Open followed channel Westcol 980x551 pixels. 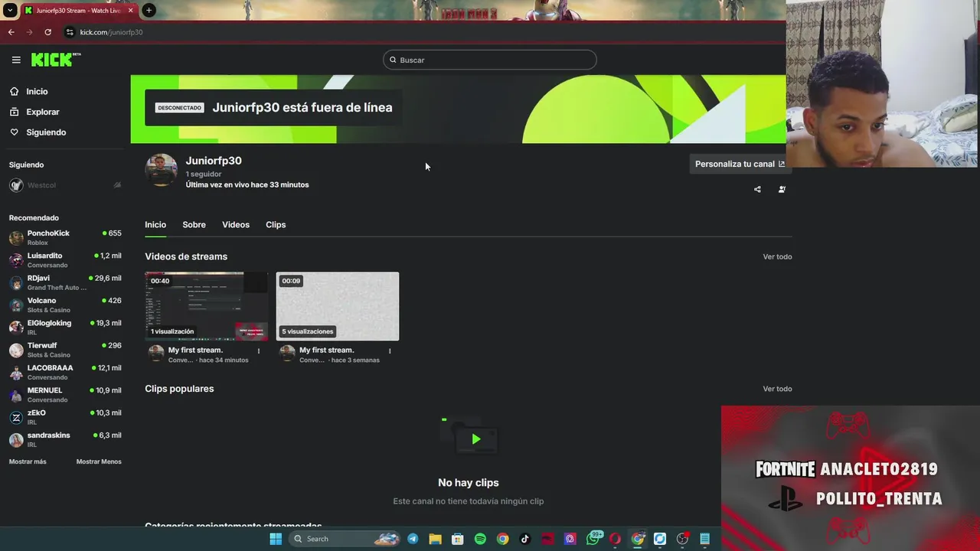point(65,185)
